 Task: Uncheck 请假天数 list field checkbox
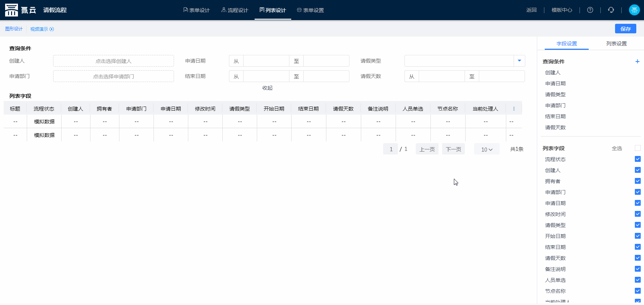tap(638, 258)
